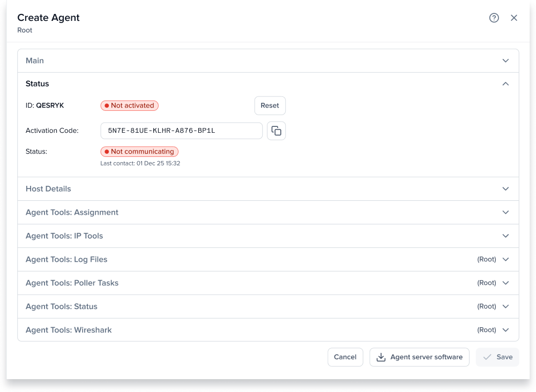
Task: Collapse the Status section chevron
Action: (x=505, y=84)
